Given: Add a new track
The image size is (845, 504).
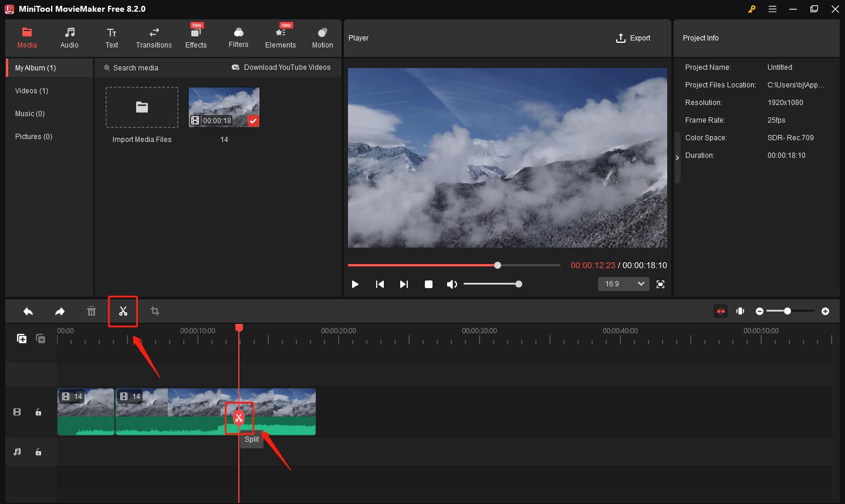Looking at the screenshot, I should [22, 339].
